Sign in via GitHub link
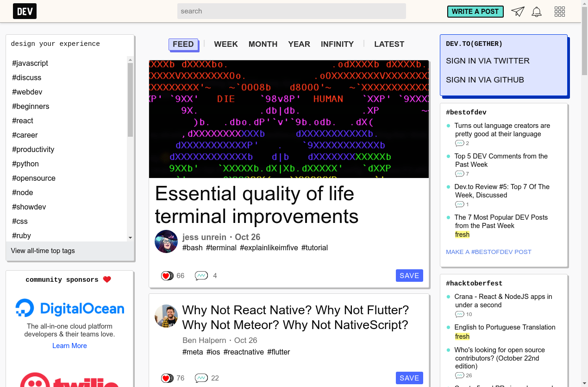The height and width of the screenshot is (387, 588). (x=485, y=80)
